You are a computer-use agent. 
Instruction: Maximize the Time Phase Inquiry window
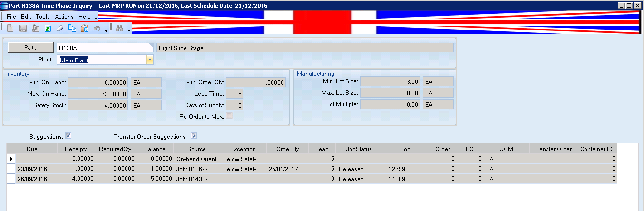pos(630,5)
